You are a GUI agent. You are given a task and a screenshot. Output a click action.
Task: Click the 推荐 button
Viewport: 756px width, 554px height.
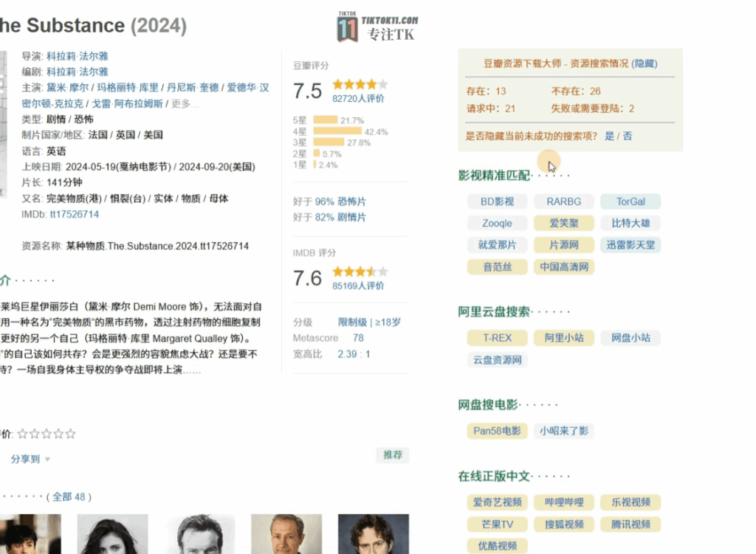click(393, 455)
